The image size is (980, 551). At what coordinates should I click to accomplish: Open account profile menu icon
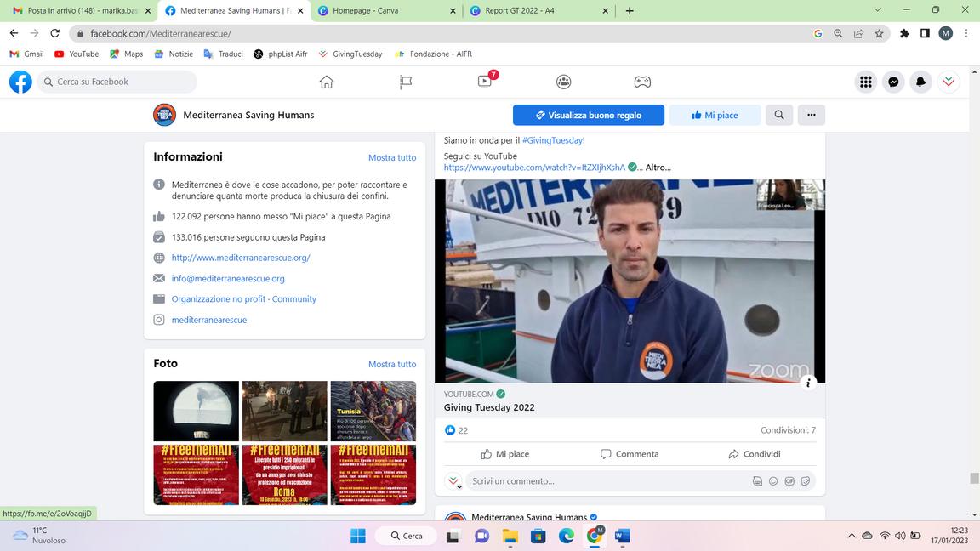pos(949,82)
